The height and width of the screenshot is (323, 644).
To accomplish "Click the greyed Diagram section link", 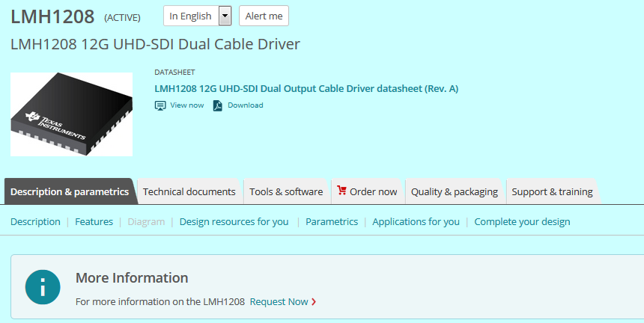I will tap(146, 222).
